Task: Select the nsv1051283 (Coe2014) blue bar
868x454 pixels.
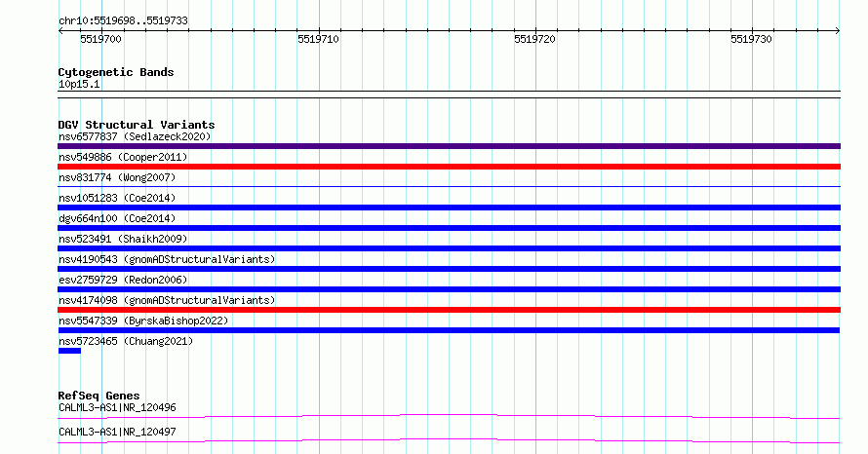Action: (449, 208)
